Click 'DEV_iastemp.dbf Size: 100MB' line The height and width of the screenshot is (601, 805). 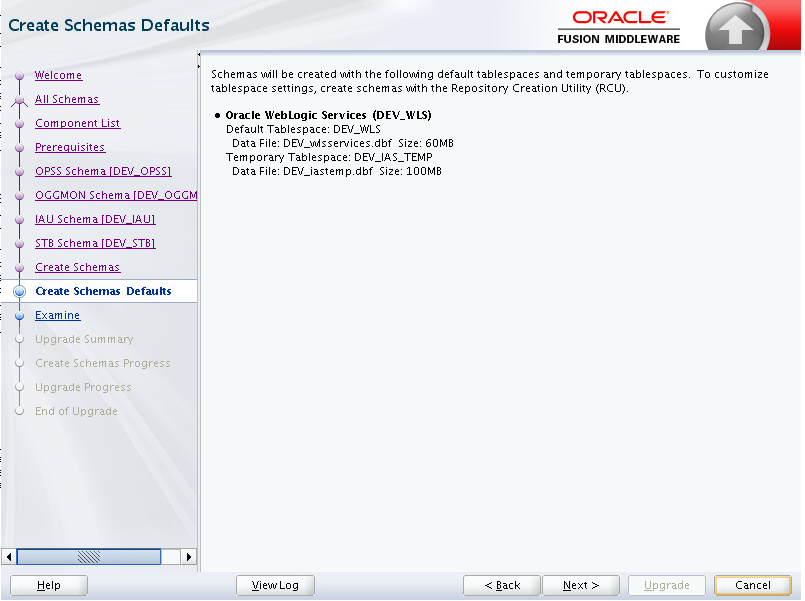pyautogui.click(x=337, y=171)
